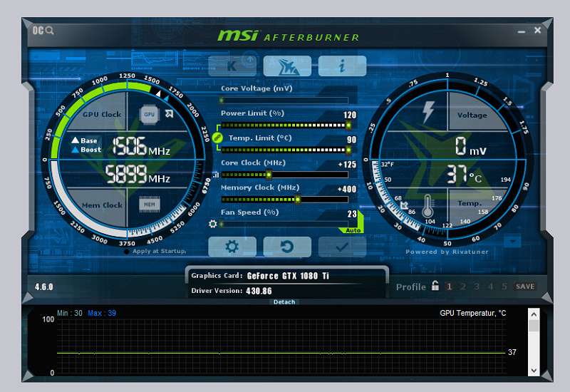Minimize the Afterburner window

[x=522, y=31]
